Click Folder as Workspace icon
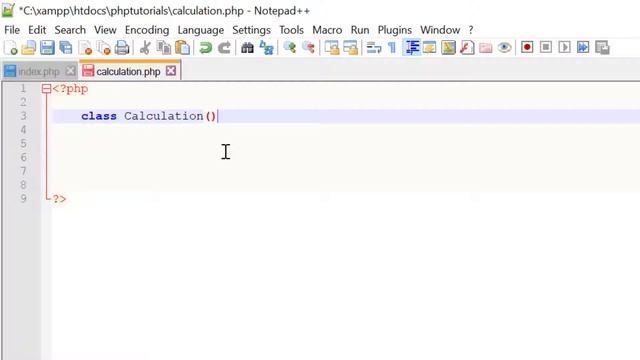640x360 pixels. click(x=486, y=48)
